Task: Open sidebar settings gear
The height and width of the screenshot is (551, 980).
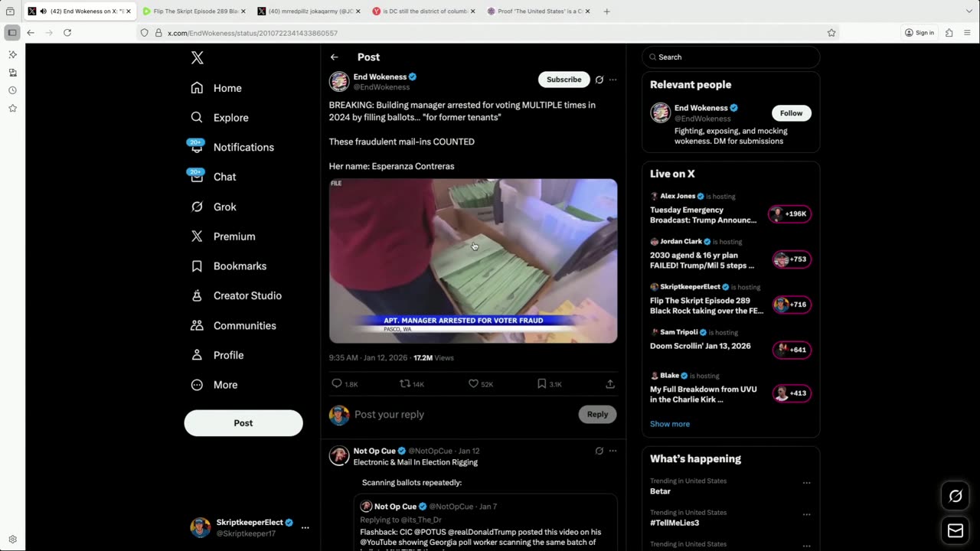Action: [x=12, y=540]
